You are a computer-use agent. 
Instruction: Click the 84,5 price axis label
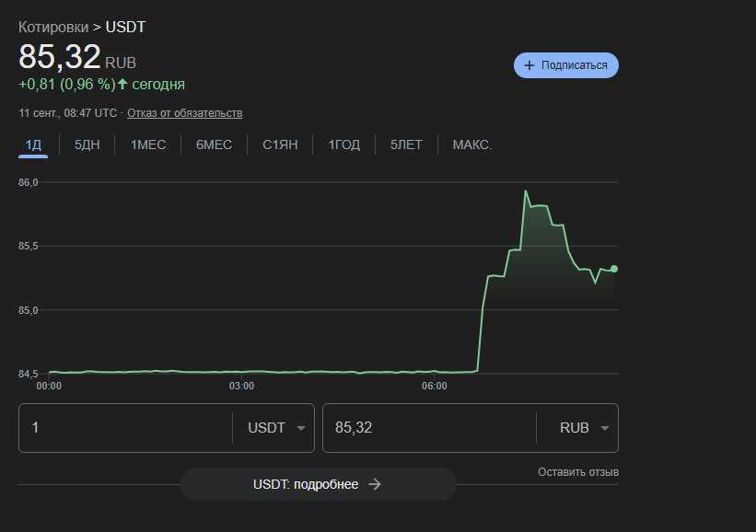(28, 374)
